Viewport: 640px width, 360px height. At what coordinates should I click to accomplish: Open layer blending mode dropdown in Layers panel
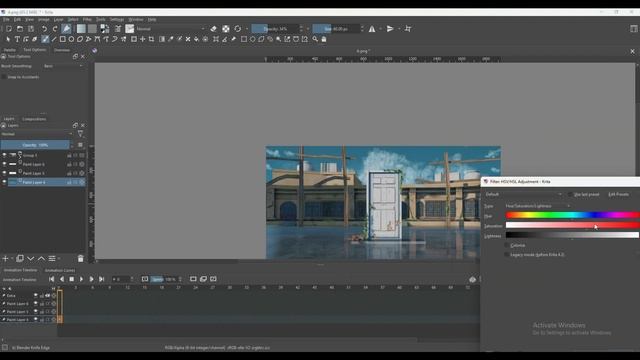pyautogui.click(x=37, y=134)
